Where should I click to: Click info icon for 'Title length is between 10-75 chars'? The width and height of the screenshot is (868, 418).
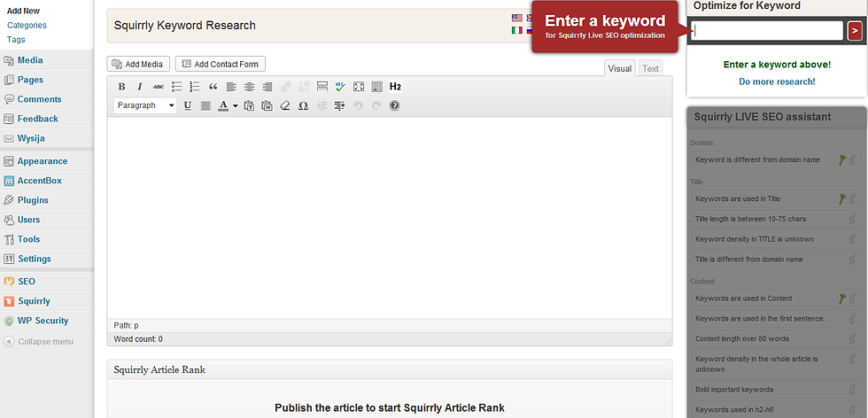(852, 219)
